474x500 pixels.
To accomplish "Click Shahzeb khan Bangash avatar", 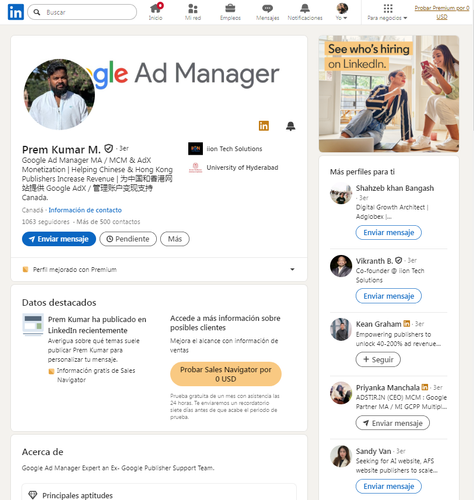I will click(341, 193).
